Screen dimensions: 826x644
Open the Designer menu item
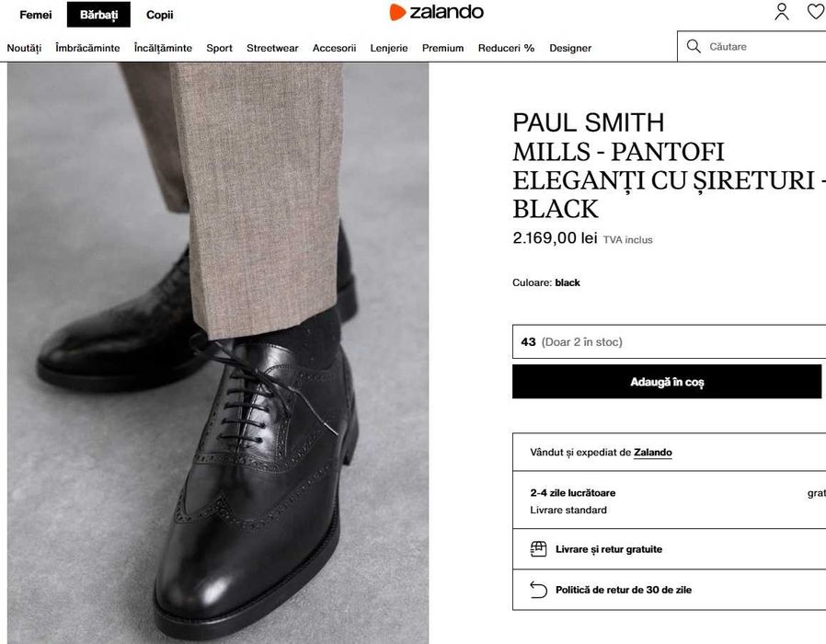(x=570, y=48)
